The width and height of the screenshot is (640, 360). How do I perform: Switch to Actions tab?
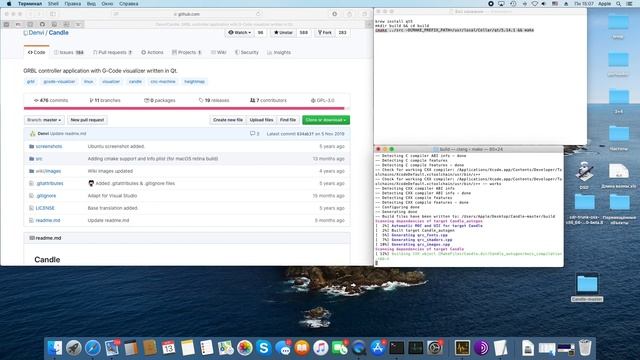[152, 53]
